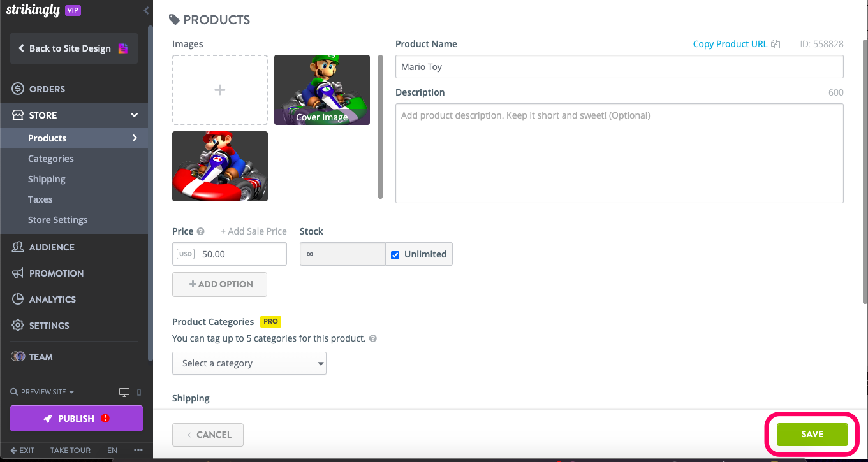
Task: Open the Shipping submenu in sidebar
Action: 47,179
